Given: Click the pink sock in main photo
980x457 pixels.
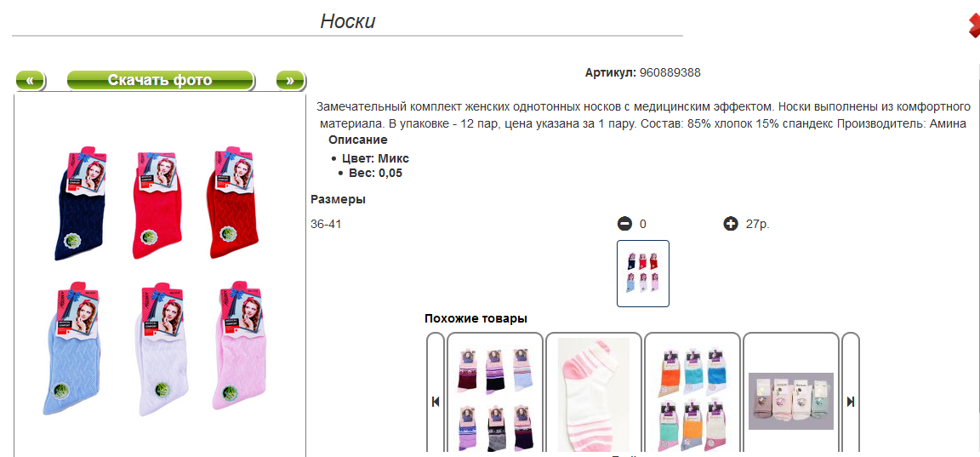Looking at the screenshot, I should point(238,348).
